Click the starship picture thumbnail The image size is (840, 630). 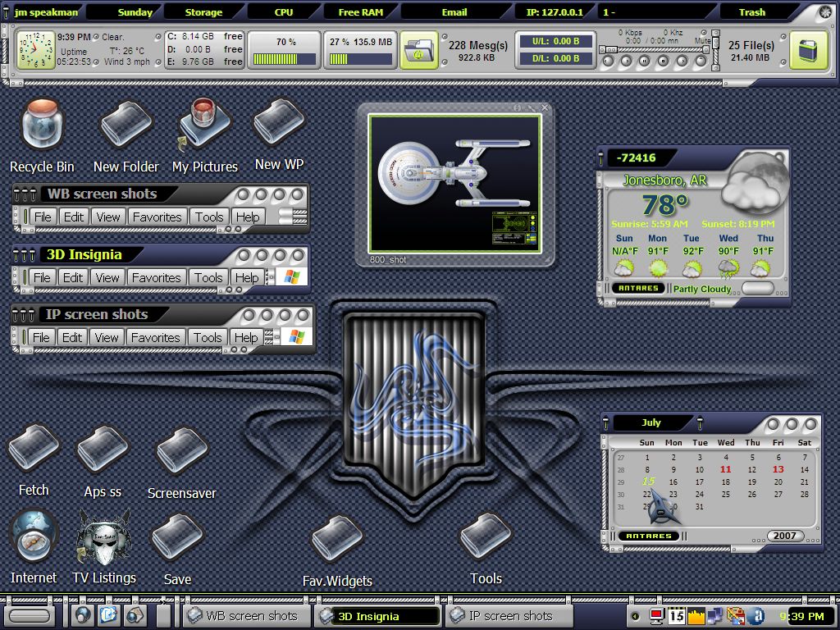tap(454, 184)
